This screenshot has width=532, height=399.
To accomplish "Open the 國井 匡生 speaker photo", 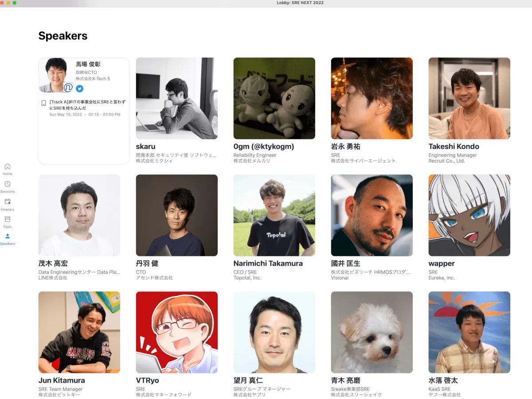I will pos(372,215).
